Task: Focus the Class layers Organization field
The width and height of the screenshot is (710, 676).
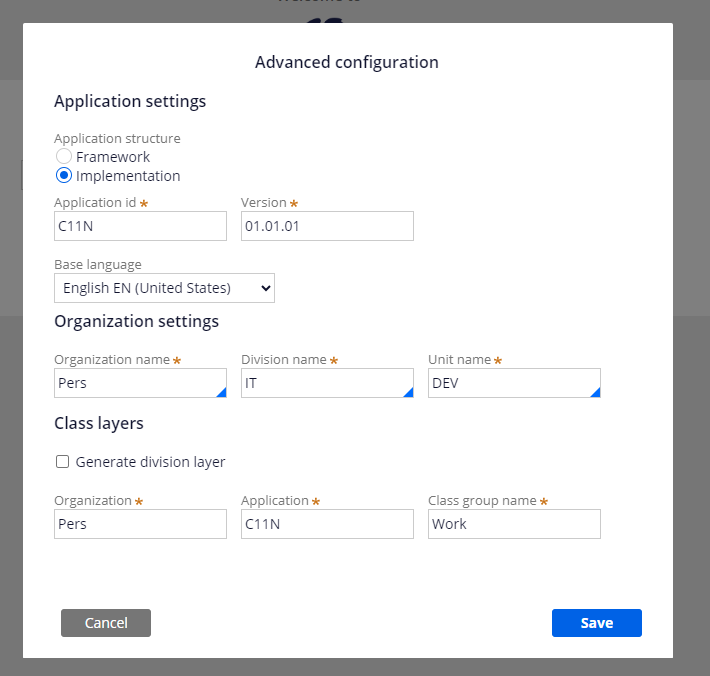Action: click(140, 524)
